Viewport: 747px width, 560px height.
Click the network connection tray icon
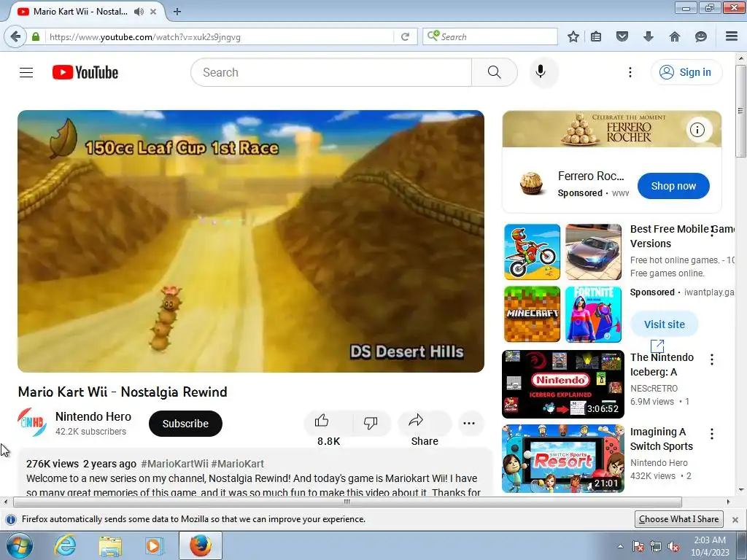[x=656, y=546]
